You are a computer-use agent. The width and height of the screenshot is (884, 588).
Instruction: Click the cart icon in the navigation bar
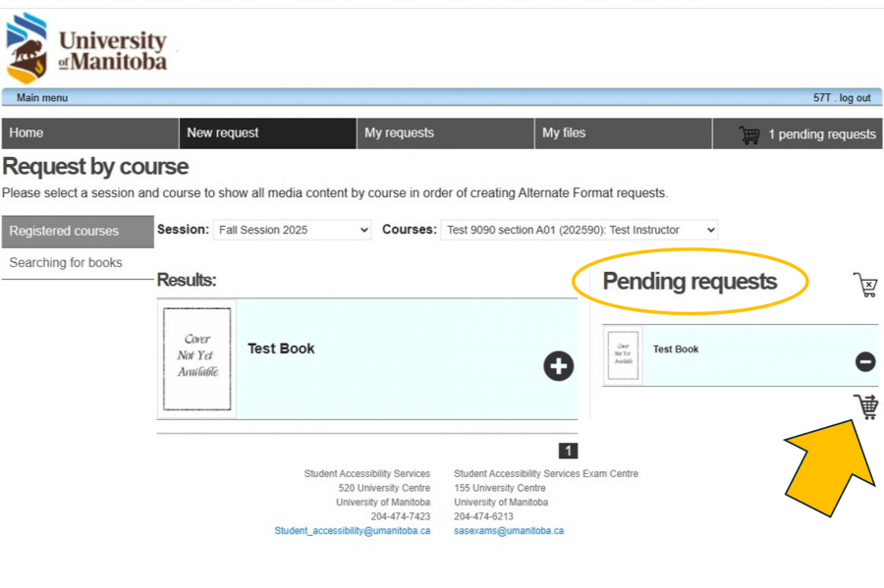pos(749,134)
